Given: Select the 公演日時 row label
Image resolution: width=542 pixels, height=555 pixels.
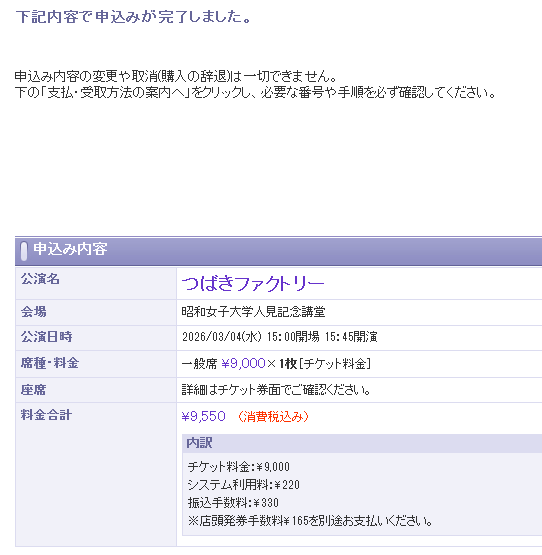Looking at the screenshot, I should click(46, 337).
